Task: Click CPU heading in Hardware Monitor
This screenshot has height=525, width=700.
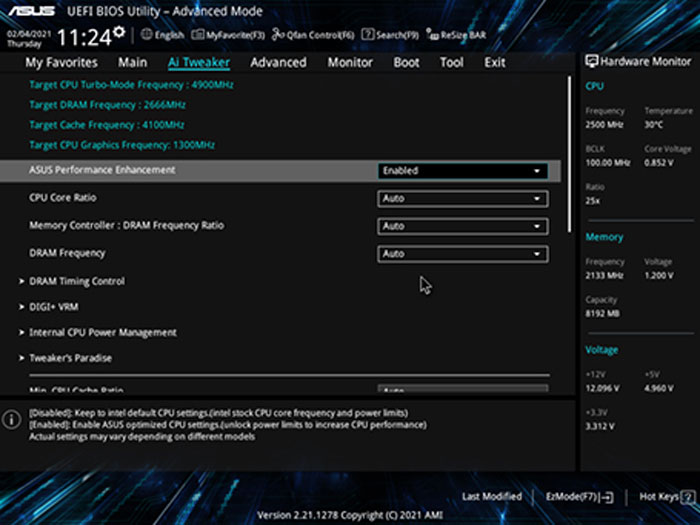Action: point(594,86)
